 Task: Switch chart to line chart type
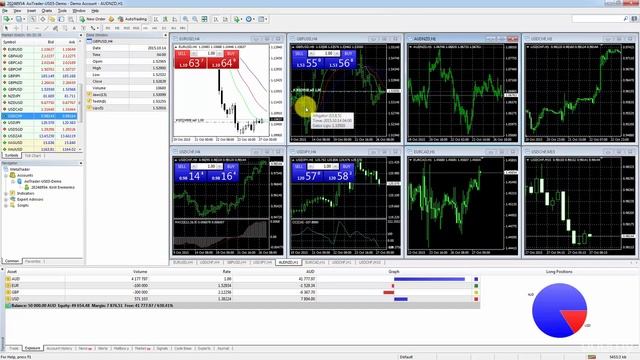point(174,19)
